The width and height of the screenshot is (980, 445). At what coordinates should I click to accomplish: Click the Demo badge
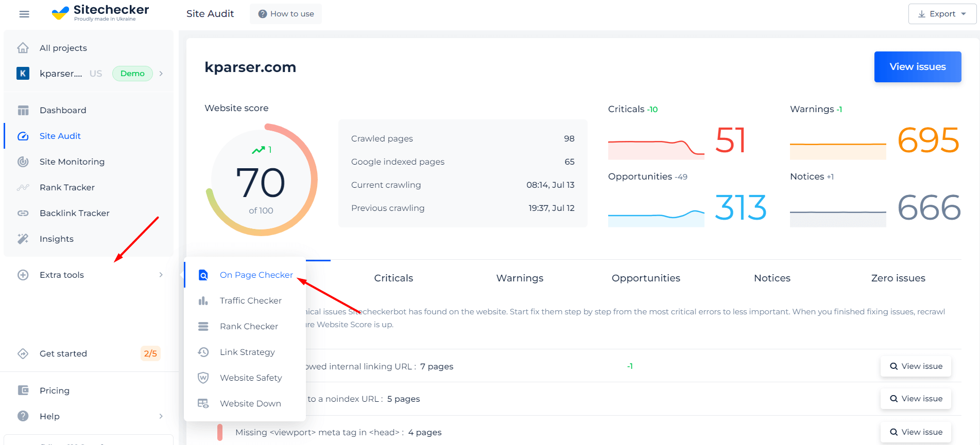pos(132,74)
